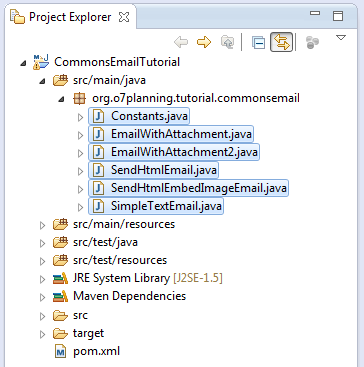Image resolution: width=364 pixels, height=367 pixels.
Task: Open the View Menu triangle dropdown
Action: click(341, 38)
